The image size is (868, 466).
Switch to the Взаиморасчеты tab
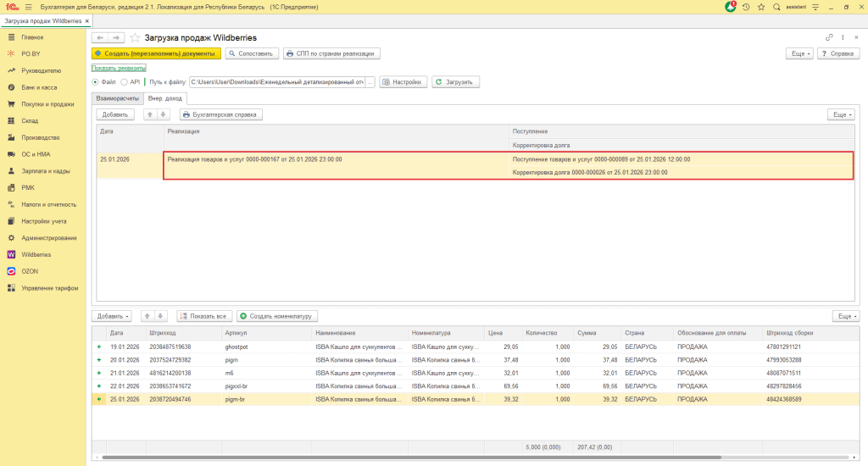(117, 98)
